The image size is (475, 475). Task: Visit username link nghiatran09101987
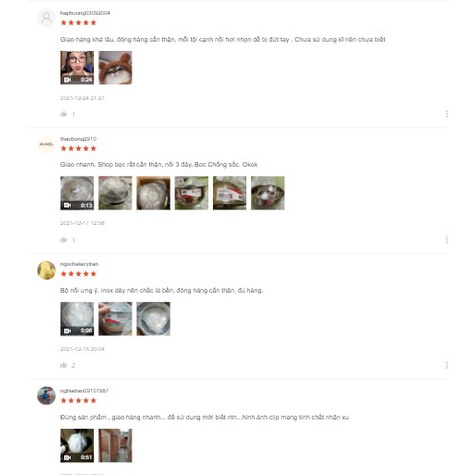84,391
